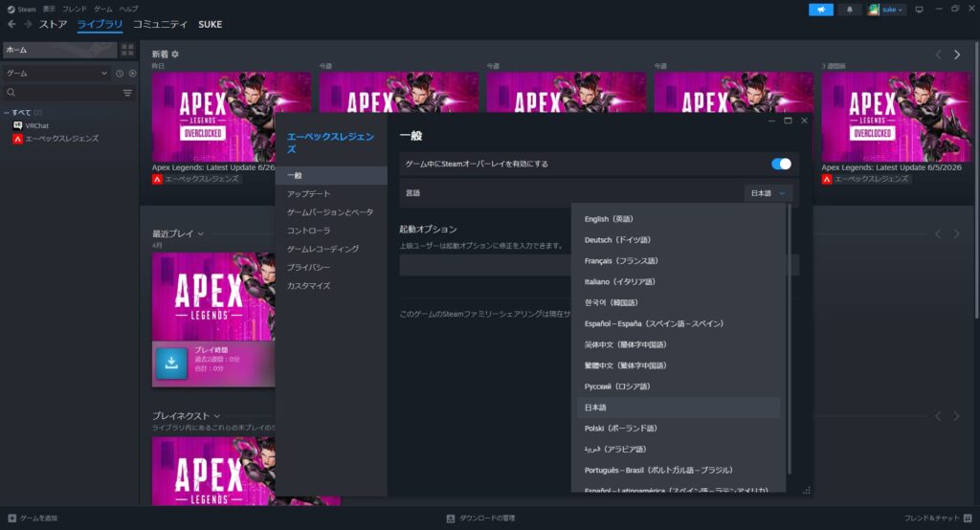
Task: Open the プライバシー properties tab
Action: (x=331, y=268)
